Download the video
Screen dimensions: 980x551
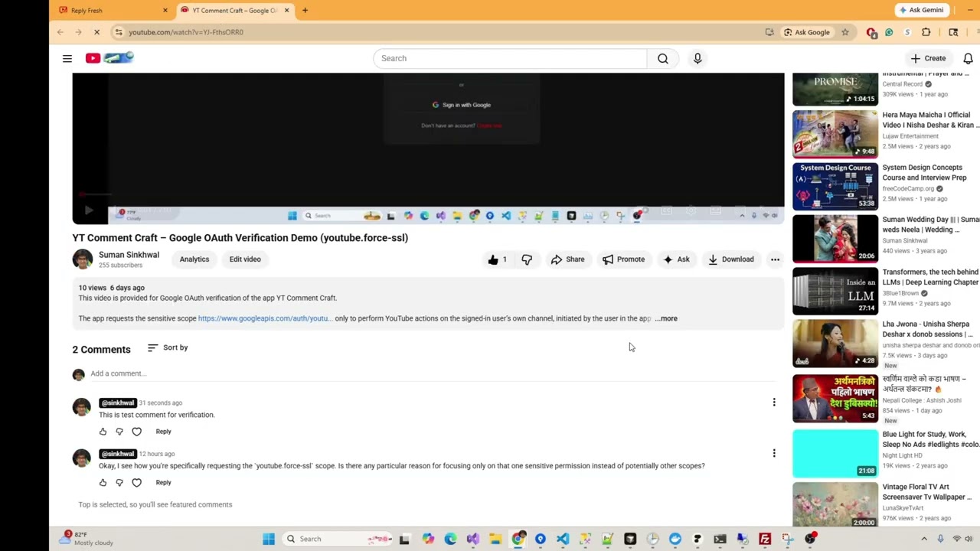tap(730, 259)
